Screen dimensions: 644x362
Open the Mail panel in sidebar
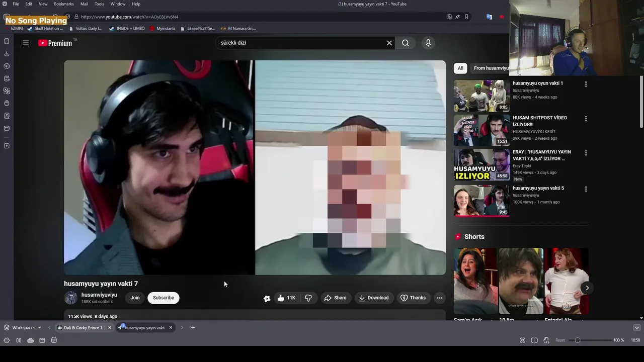pos(7,128)
